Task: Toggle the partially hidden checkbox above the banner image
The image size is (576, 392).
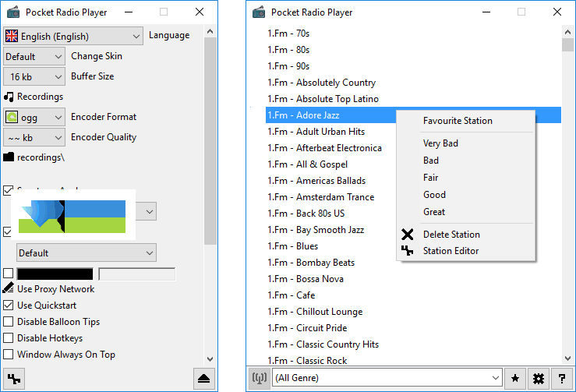Action: click(x=7, y=190)
